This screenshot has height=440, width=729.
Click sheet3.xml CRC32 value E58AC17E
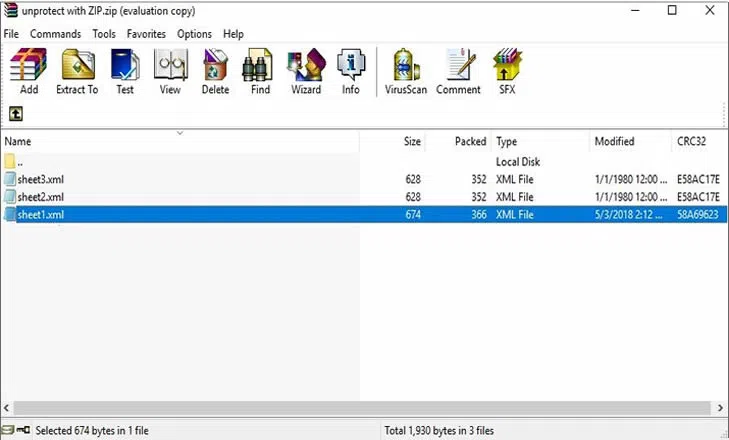click(698, 179)
